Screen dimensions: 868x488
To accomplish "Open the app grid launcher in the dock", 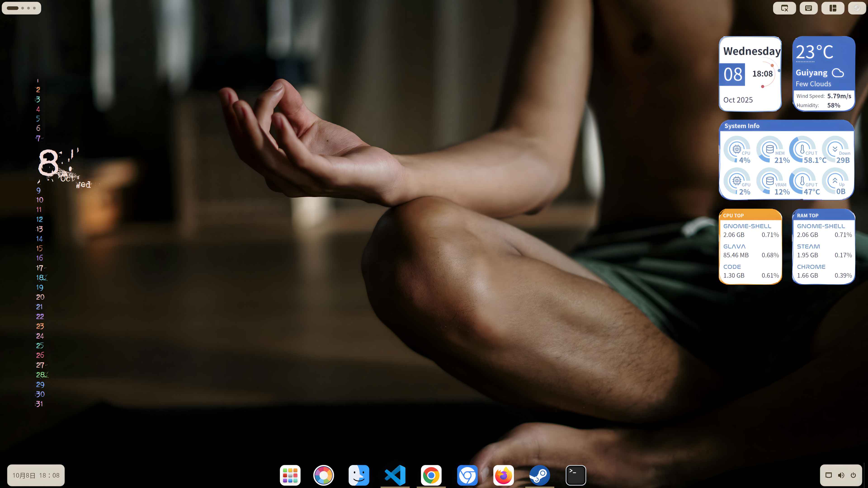I will pyautogui.click(x=290, y=475).
